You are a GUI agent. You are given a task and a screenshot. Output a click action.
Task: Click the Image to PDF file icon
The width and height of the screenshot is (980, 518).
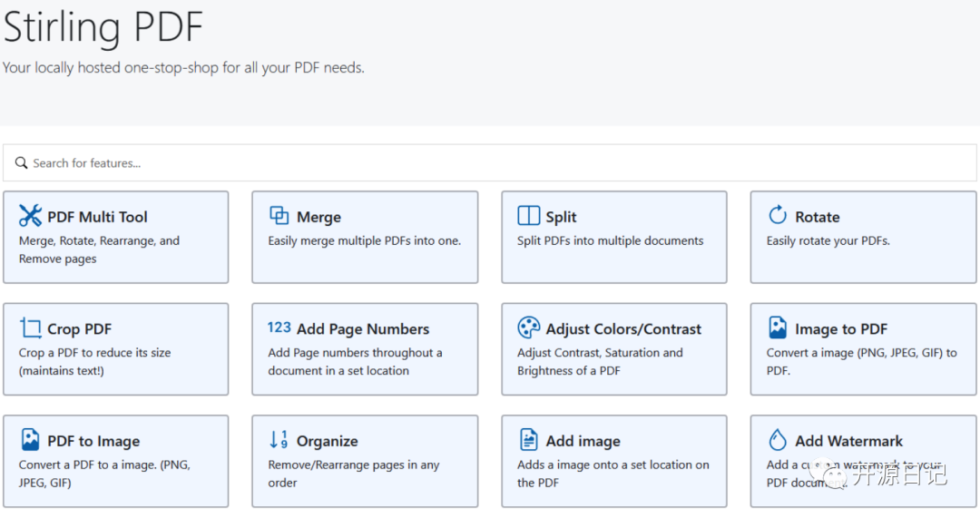(x=778, y=327)
